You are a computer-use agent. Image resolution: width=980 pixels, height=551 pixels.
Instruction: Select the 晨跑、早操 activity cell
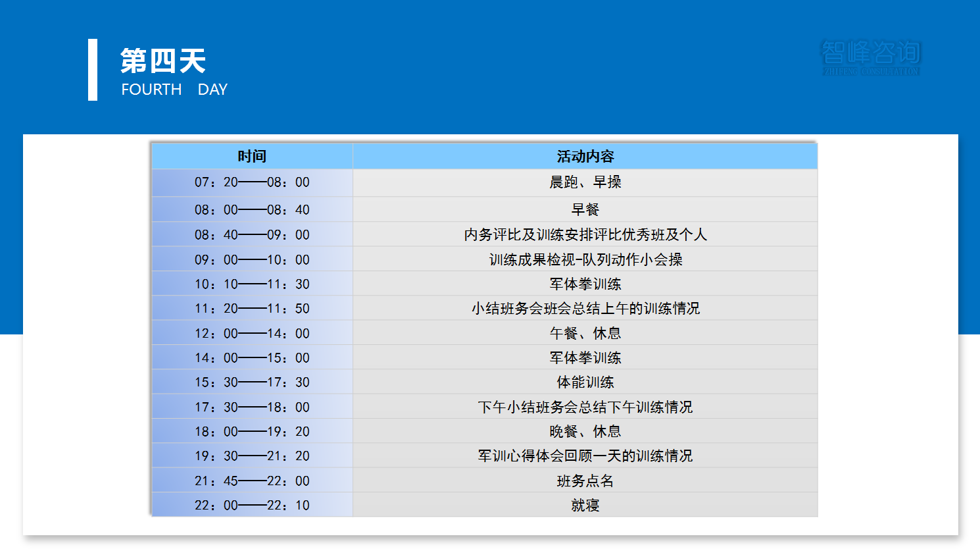coord(585,182)
